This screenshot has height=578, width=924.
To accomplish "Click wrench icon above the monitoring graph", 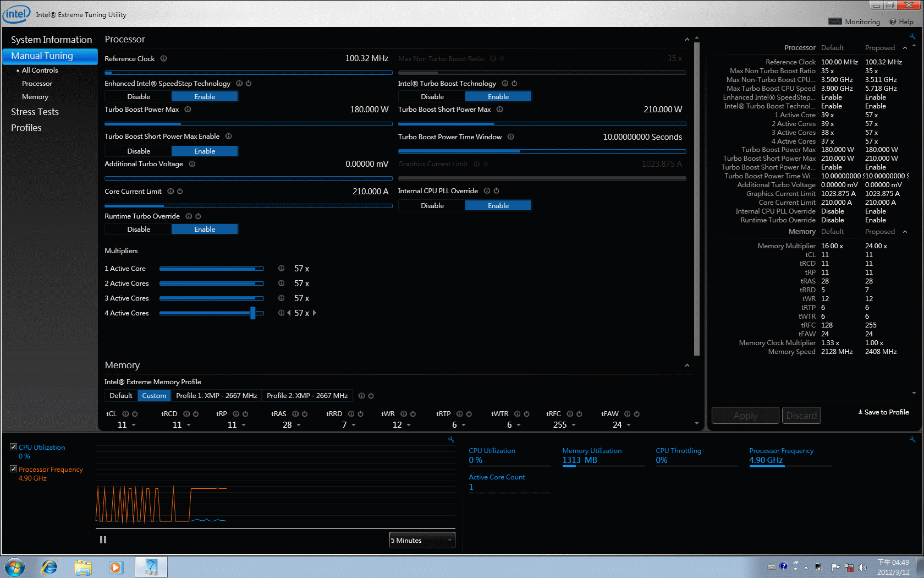I will click(x=451, y=439).
